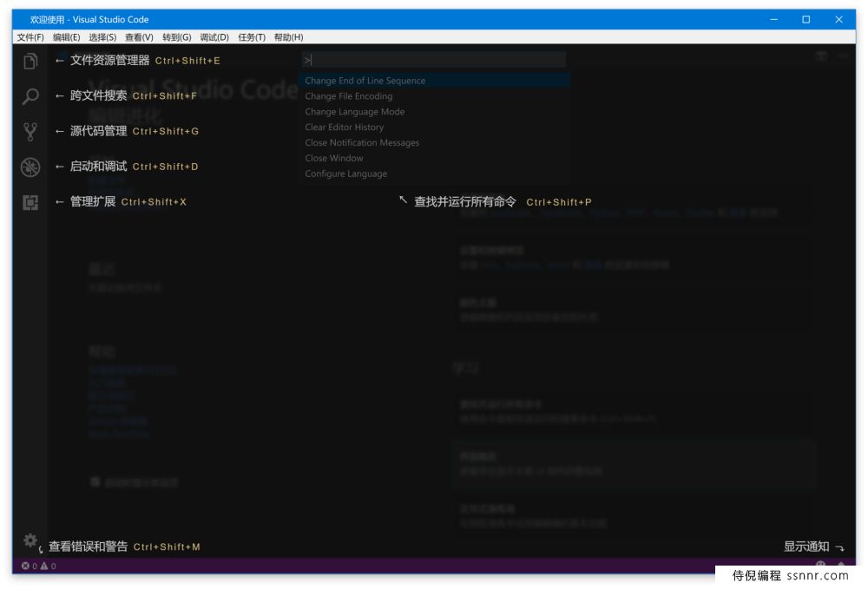Select Close Window command
This screenshot has height=589, width=868.
pyautogui.click(x=434, y=158)
